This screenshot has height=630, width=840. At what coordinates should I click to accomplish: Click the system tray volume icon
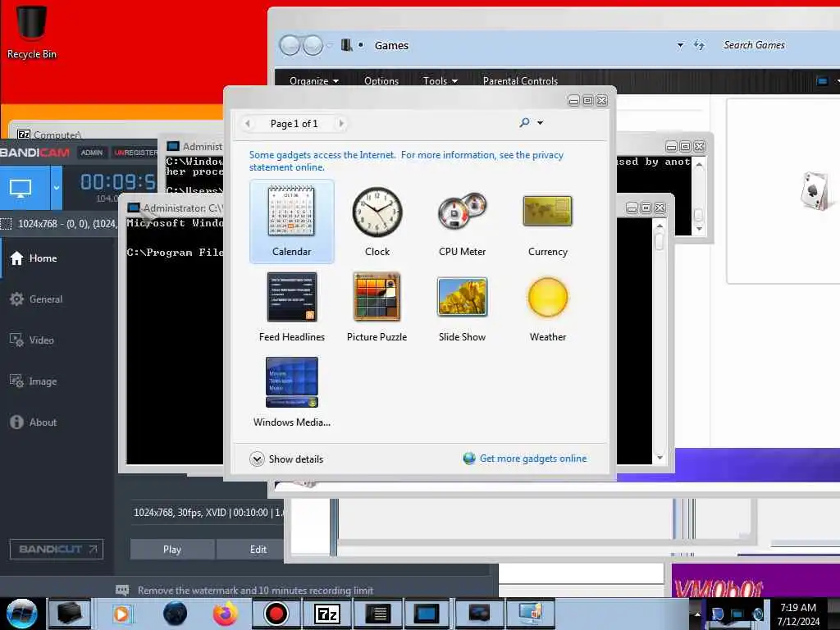(757, 614)
